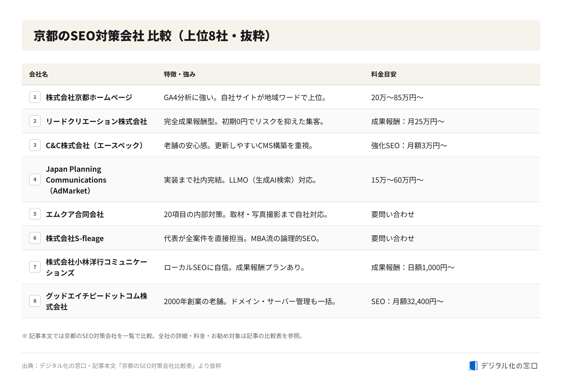The image size is (562, 392).
Task: Select グッドエイチピードットコム株式会社 name cell
Action: [97, 301]
